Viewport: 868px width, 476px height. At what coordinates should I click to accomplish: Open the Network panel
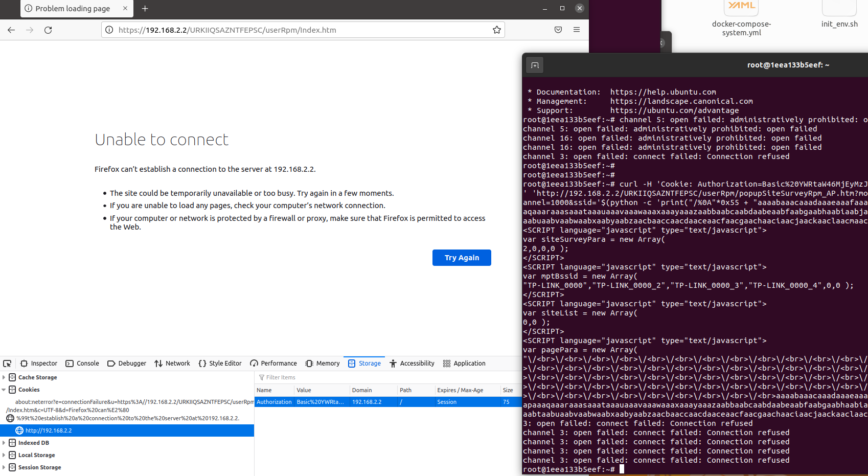(172, 363)
